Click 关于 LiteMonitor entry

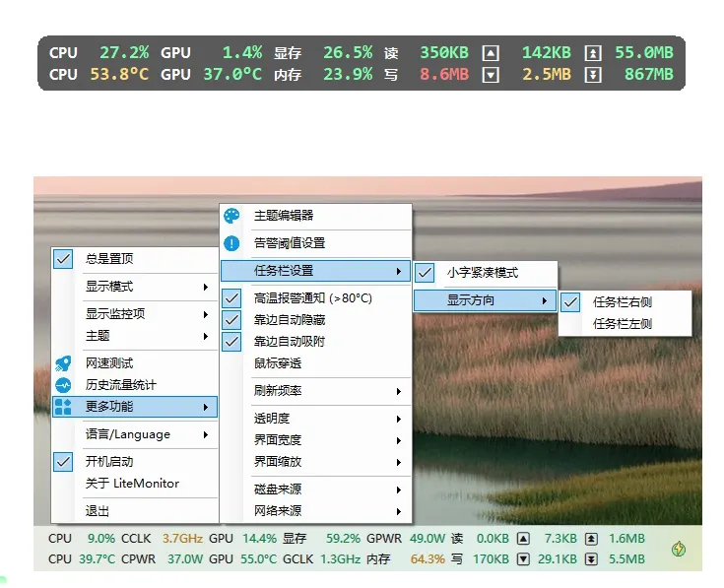point(135,484)
